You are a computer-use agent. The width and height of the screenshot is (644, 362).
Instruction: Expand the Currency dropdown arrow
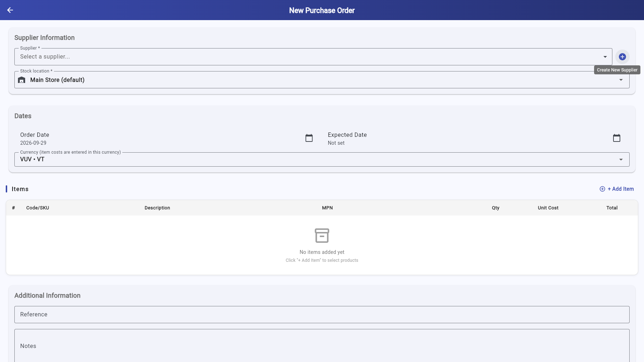[621, 159]
